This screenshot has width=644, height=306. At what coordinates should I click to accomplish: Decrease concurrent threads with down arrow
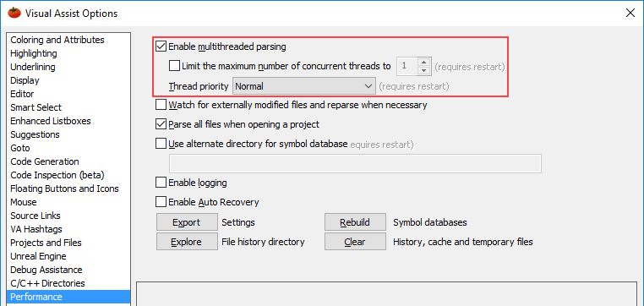[424, 71]
